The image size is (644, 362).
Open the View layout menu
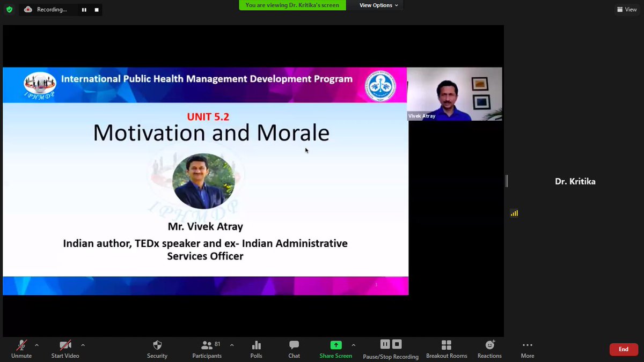click(627, 9)
